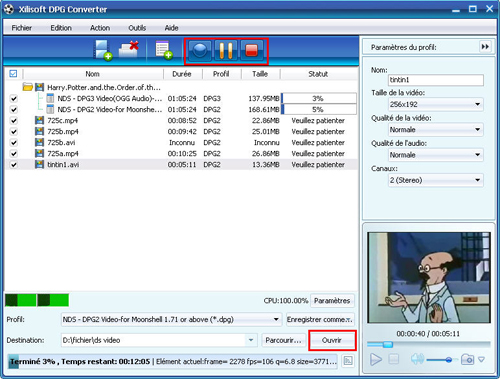Click the 3% progress bar of DPG3 row
500x379 pixels.
point(319,98)
